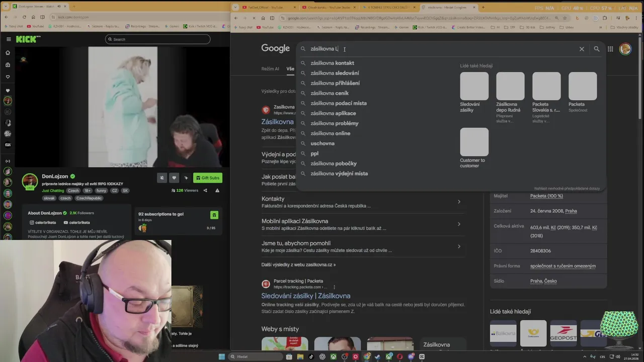Open a new tab in Google window
The height and width of the screenshot is (362, 644).
(x=483, y=7)
